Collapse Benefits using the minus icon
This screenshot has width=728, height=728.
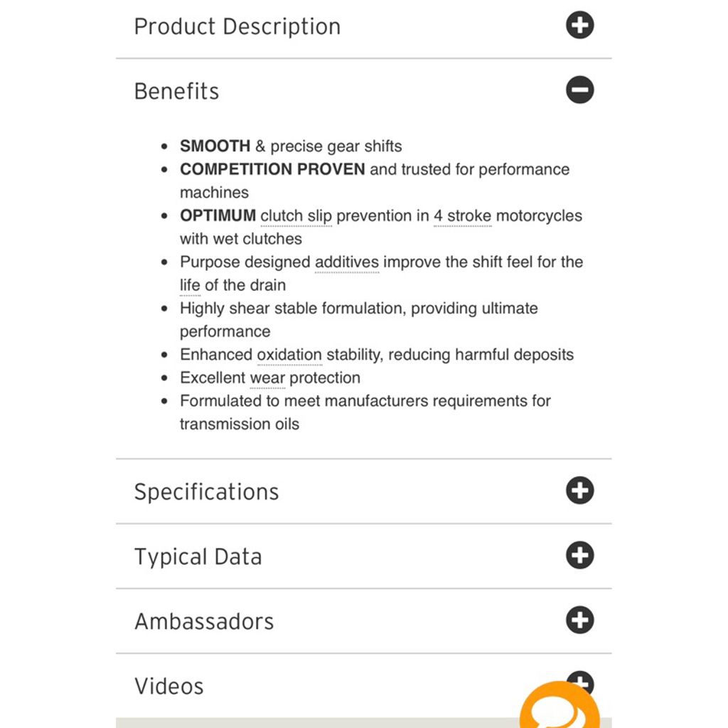579,90
